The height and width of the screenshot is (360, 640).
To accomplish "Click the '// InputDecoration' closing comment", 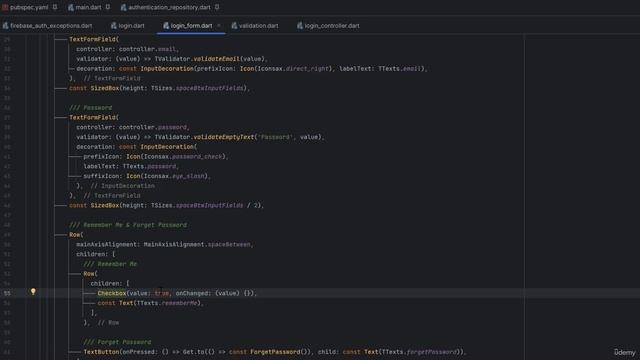I will (123, 186).
